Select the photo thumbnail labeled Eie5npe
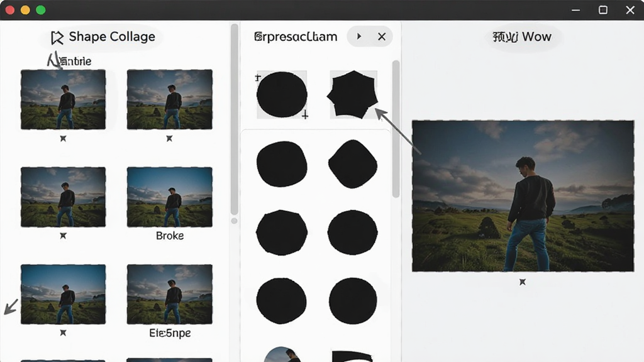Viewport: 644px width, 362px height. tap(170, 294)
